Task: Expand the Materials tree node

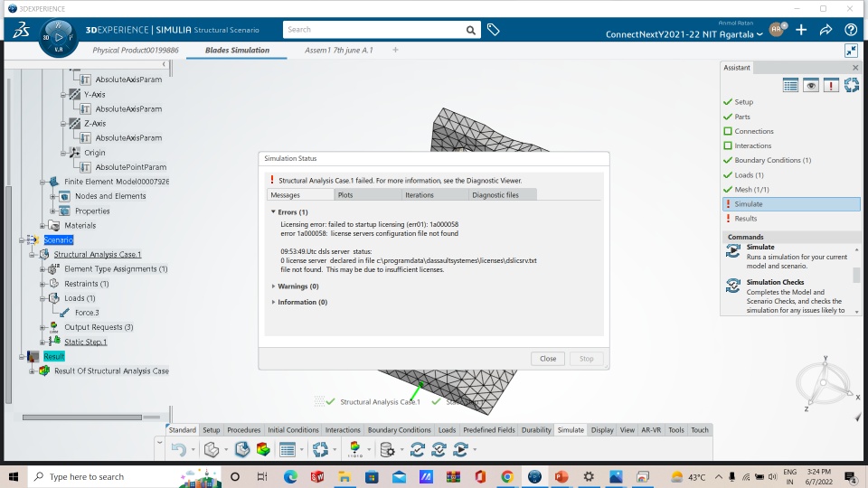Action: [42, 226]
